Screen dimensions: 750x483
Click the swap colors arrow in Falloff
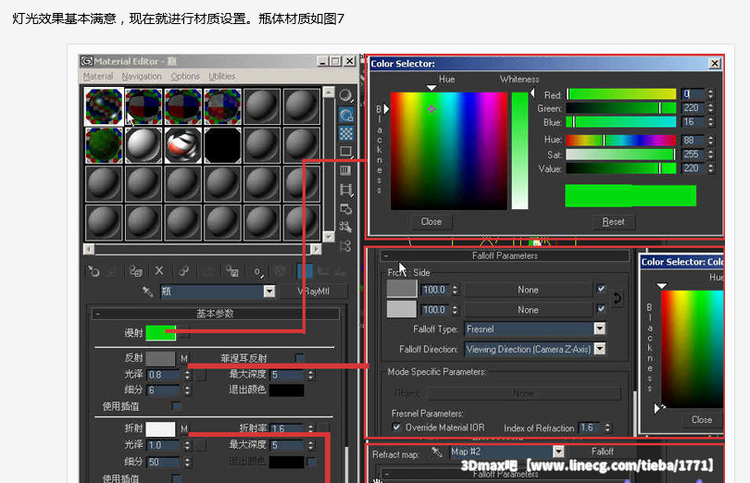coord(618,299)
